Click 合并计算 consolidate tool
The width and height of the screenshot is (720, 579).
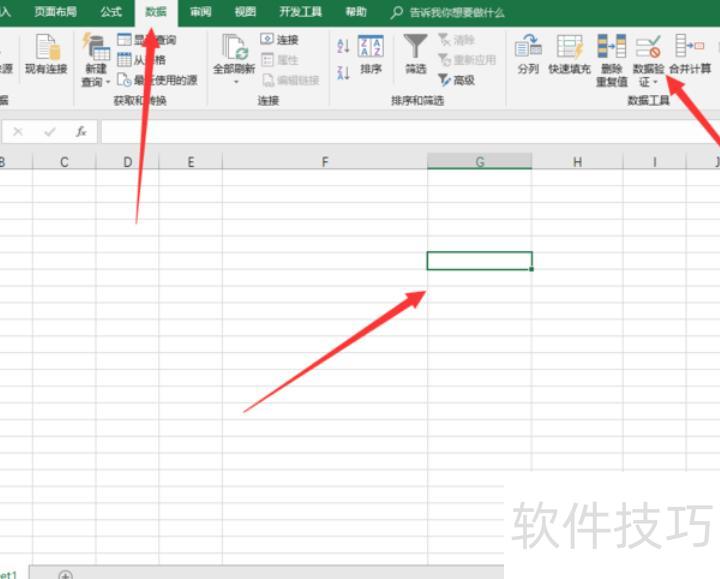690,54
